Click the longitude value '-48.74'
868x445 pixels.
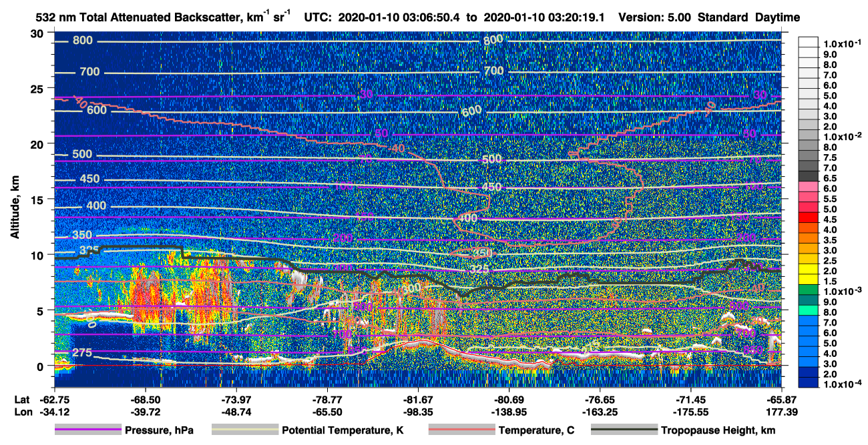click(x=236, y=412)
